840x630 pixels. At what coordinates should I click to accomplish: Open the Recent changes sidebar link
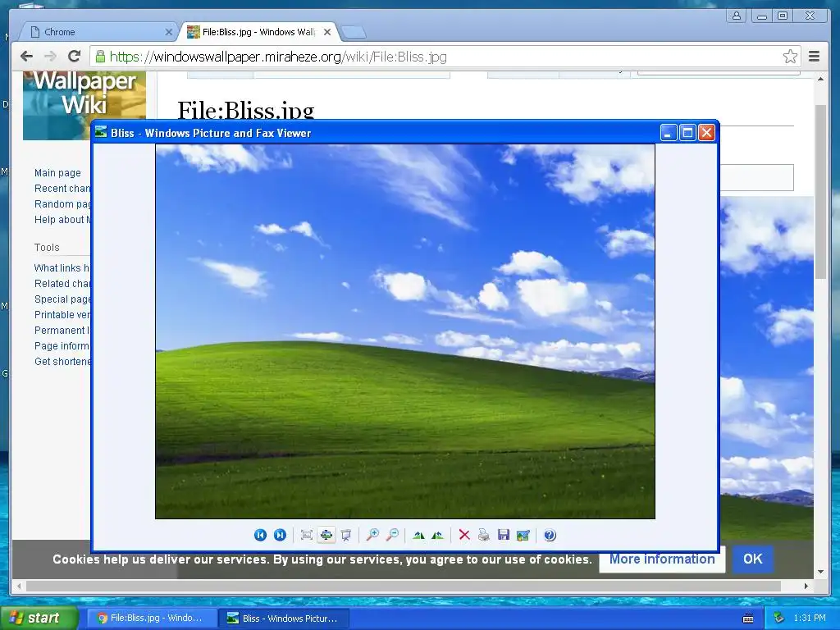(62, 188)
